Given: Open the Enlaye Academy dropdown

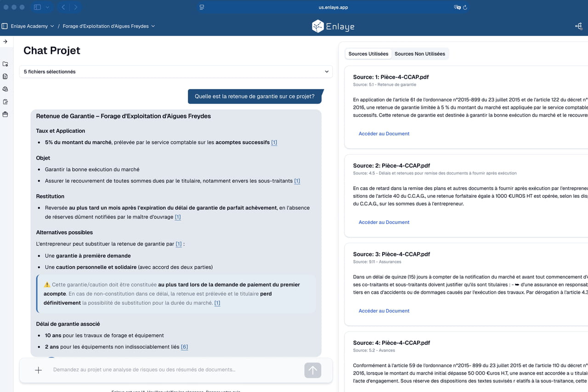Looking at the screenshot, I should [32, 26].
